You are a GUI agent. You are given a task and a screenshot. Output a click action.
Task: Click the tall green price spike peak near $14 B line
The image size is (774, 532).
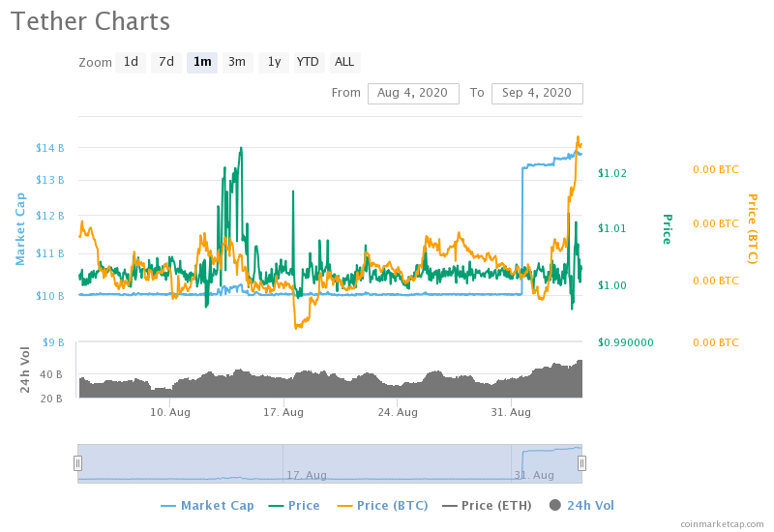[241, 148]
